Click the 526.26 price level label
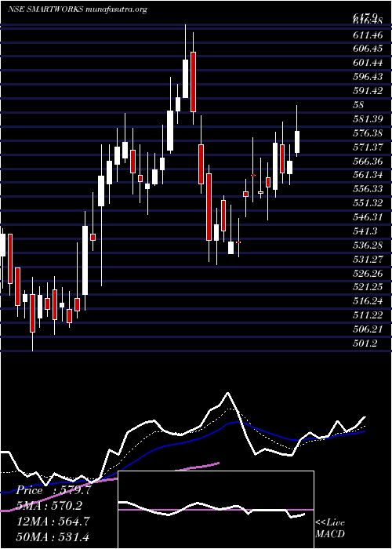The width and height of the screenshot is (392, 549). 368,273
